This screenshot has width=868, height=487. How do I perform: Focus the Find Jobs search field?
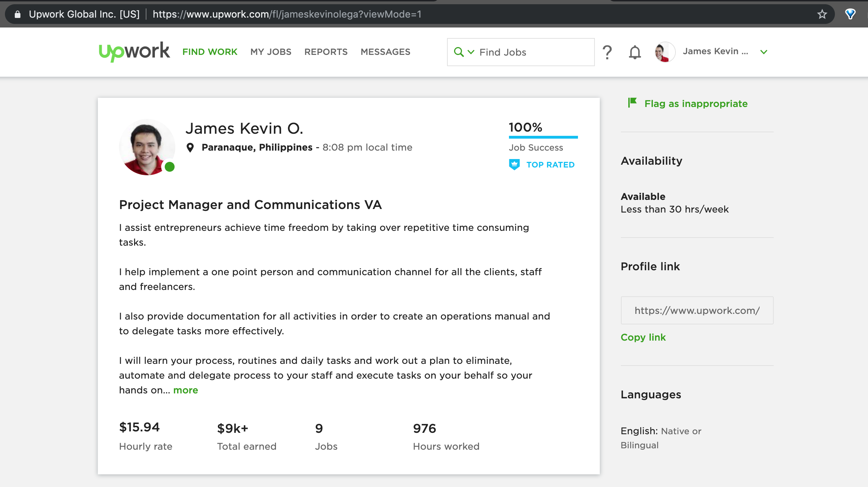tap(521, 52)
